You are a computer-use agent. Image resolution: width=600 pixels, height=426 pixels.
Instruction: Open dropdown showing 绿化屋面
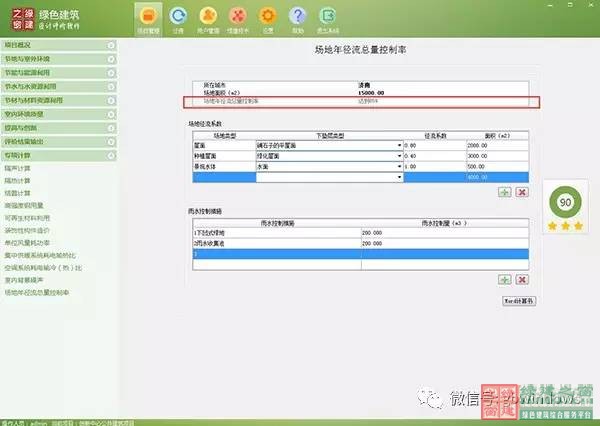click(399, 157)
